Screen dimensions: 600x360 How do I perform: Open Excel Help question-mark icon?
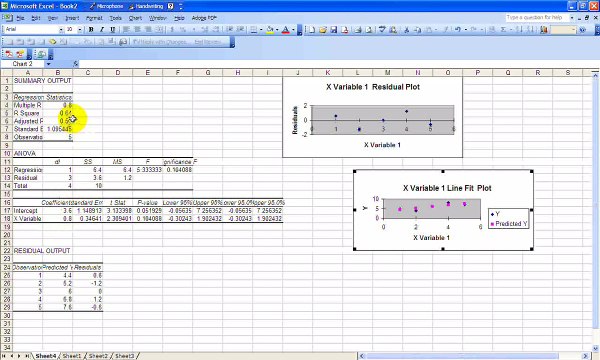(x=582, y=29)
